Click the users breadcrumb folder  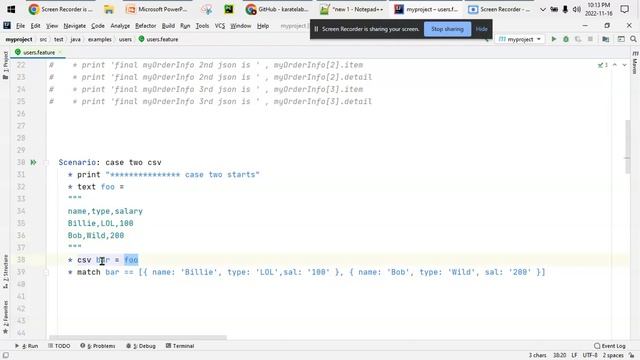click(125, 40)
